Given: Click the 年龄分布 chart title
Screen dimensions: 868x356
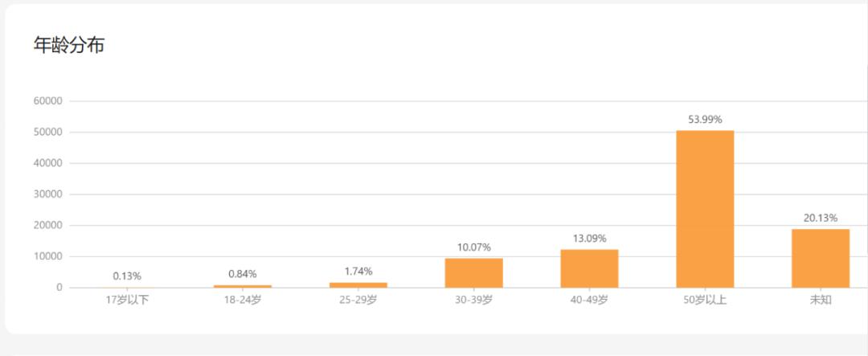Looking at the screenshot, I should pos(69,46).
